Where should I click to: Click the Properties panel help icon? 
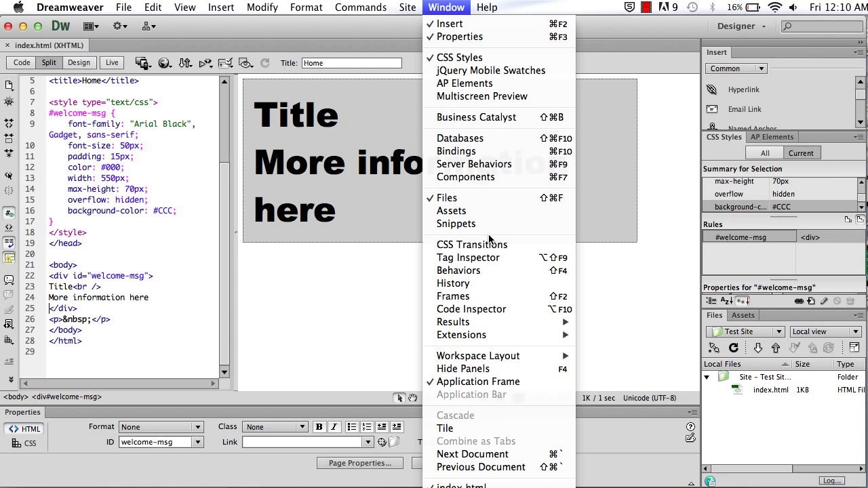690,427
